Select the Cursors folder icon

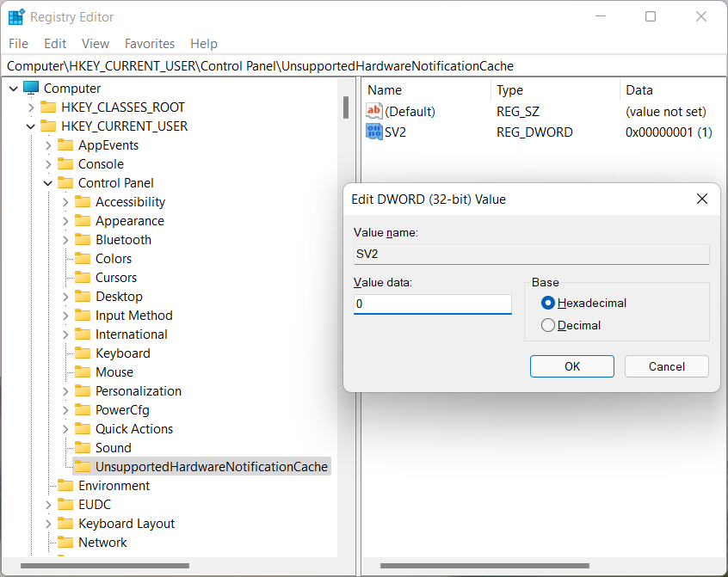point(83,277)
